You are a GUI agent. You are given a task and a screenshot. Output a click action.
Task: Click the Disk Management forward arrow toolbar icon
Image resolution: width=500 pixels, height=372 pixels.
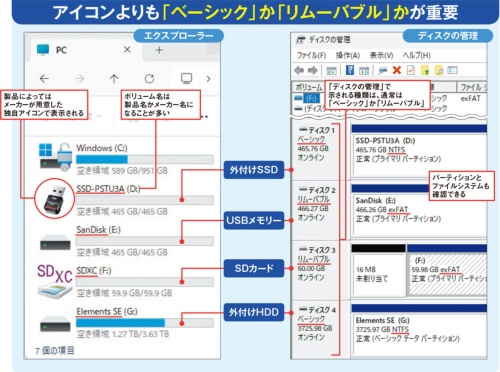[x=313, y=70]
